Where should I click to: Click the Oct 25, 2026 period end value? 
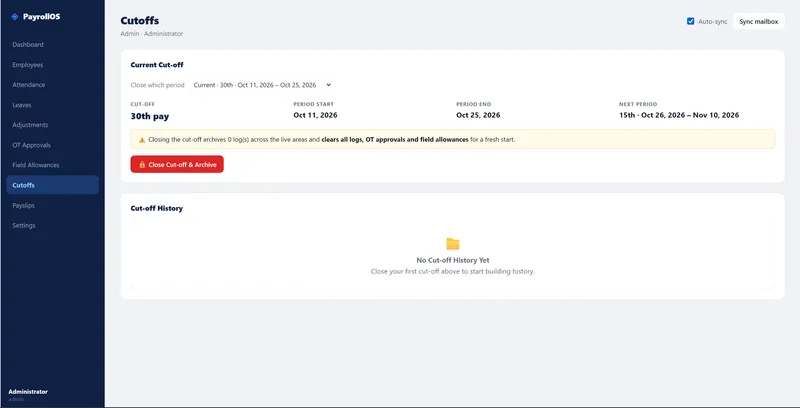point(478,115)
